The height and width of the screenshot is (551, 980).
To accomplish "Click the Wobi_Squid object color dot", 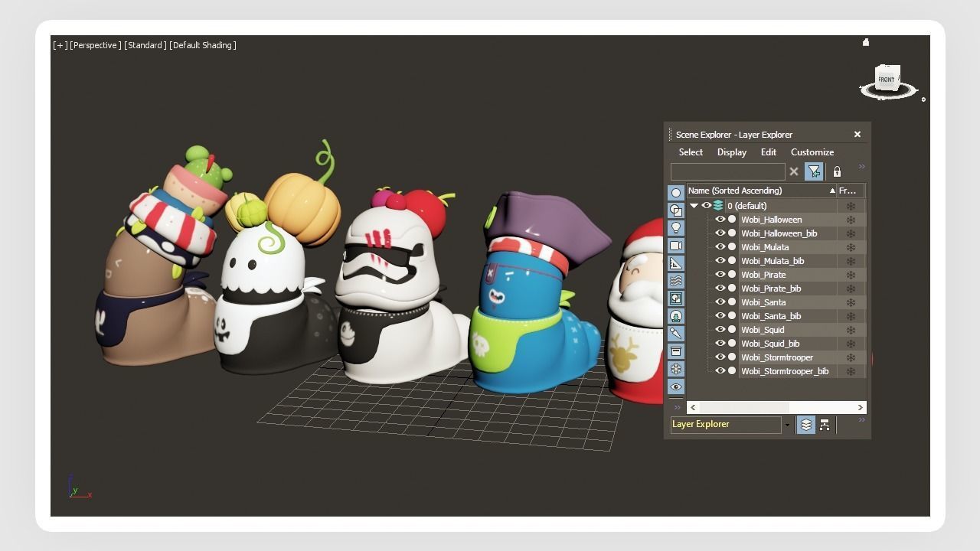I will click(732, 330).
